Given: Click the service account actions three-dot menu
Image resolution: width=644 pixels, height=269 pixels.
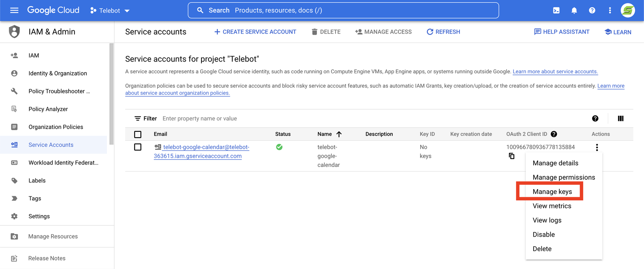Looking at the screenshot, I should point(597,147).
